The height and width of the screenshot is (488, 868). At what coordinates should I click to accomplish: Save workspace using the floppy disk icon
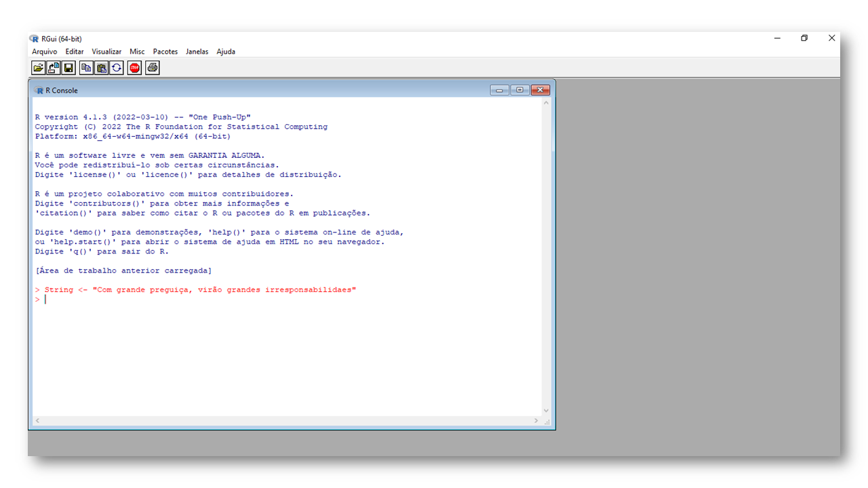[68, 68]
